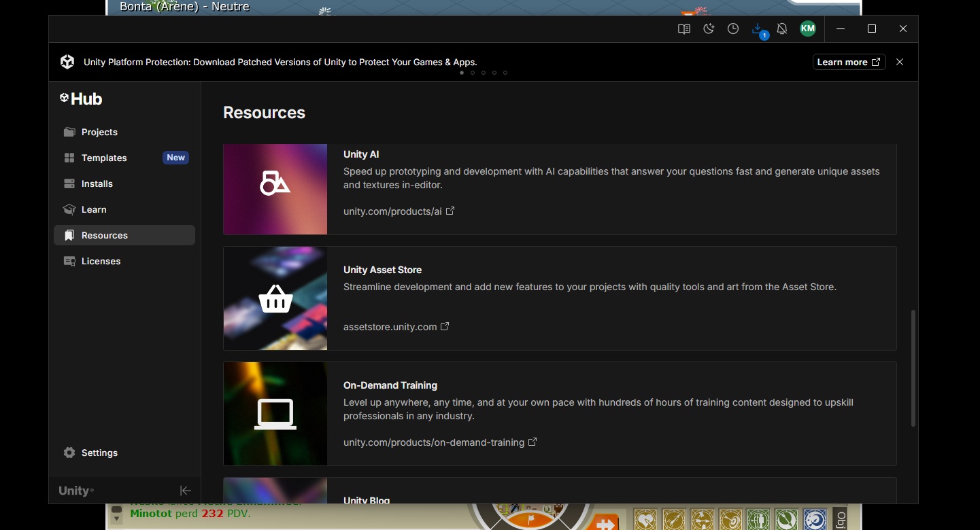Collapse the sidebar with the arrow icon
Viewport: 980px width, 530px height.
[x=185, y=491]
